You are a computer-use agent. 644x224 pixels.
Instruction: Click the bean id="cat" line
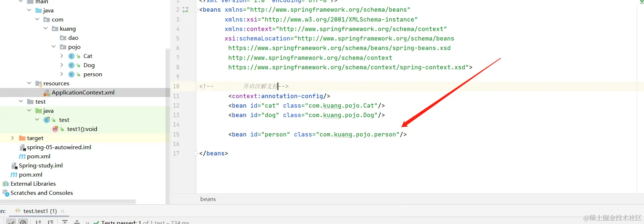point(306,106)
